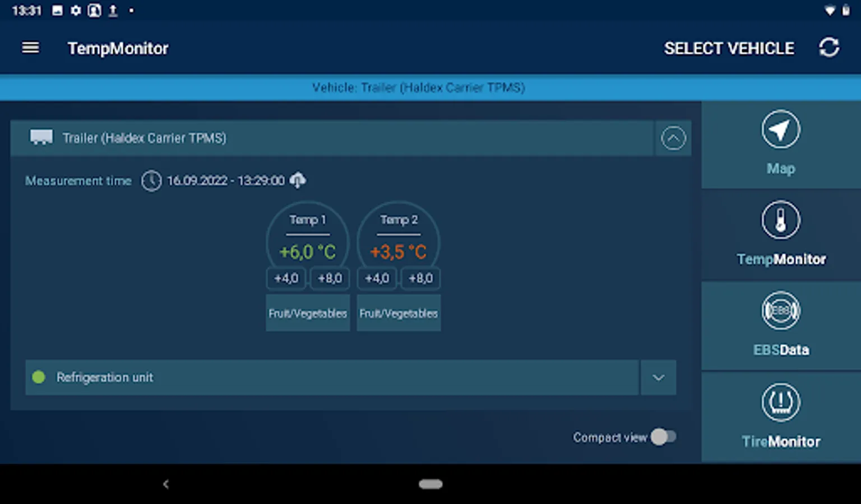861x504 pixels.
Task: Open the EBSData brake icon
Action: tap(781, 311)
